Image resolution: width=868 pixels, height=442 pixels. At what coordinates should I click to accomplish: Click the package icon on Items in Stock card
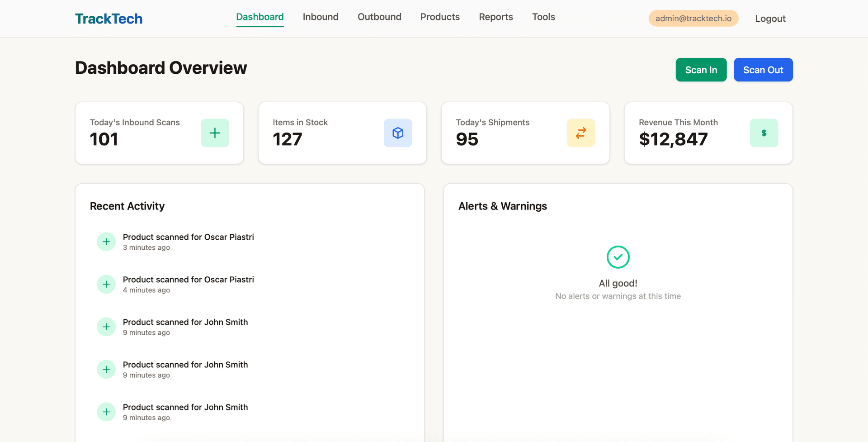[x=398, y=133]
